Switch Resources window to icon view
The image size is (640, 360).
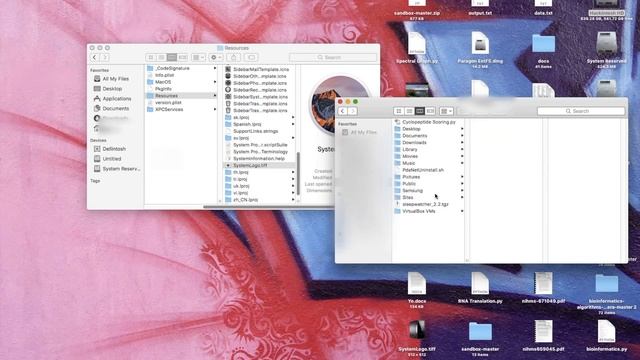[151, 58]
